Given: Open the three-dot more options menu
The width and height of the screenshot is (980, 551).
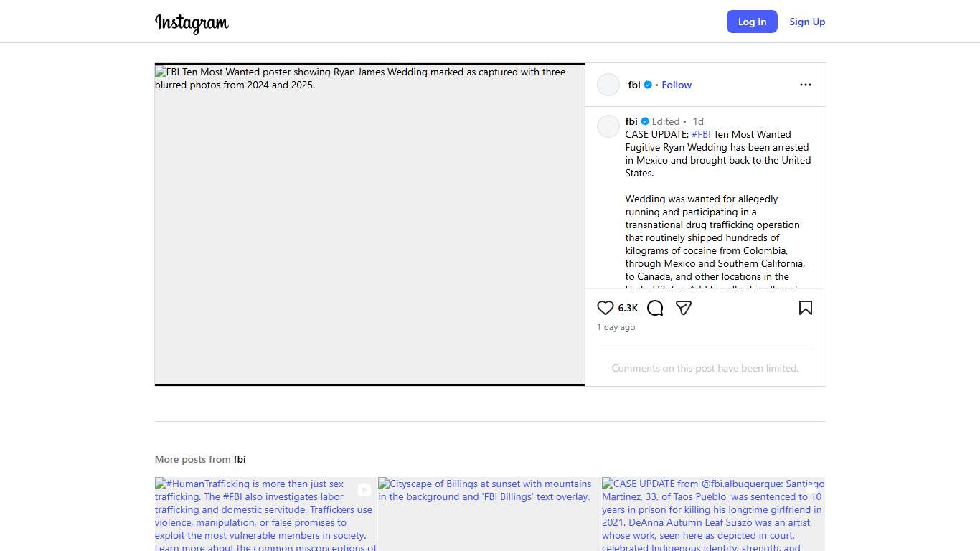Looking at the screenshot, I should pos(806,85).
